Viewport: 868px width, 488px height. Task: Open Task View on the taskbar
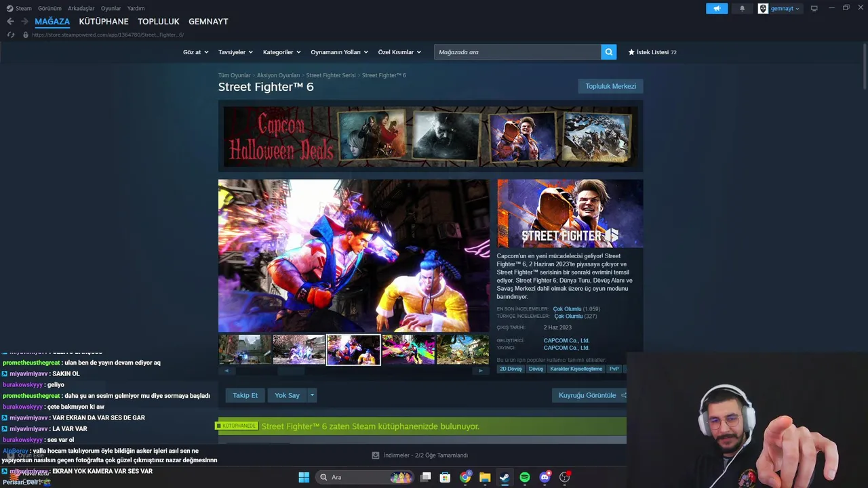426,477
